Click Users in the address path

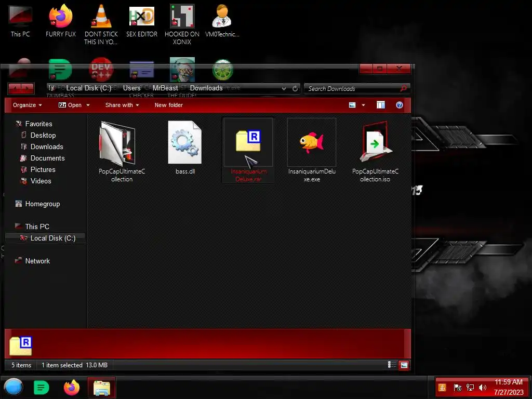131,88
